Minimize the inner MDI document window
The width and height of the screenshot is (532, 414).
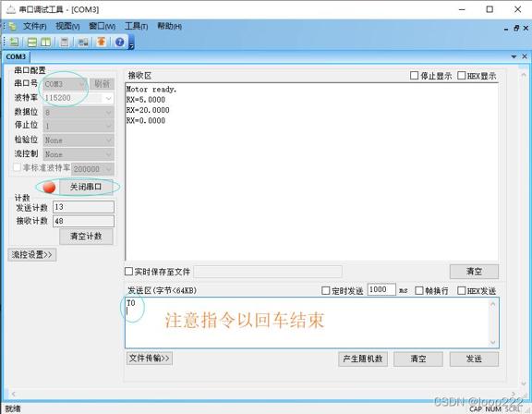pos(506,30)
